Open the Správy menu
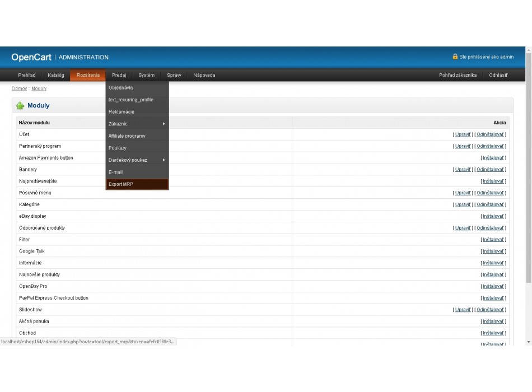 point(174,75)
